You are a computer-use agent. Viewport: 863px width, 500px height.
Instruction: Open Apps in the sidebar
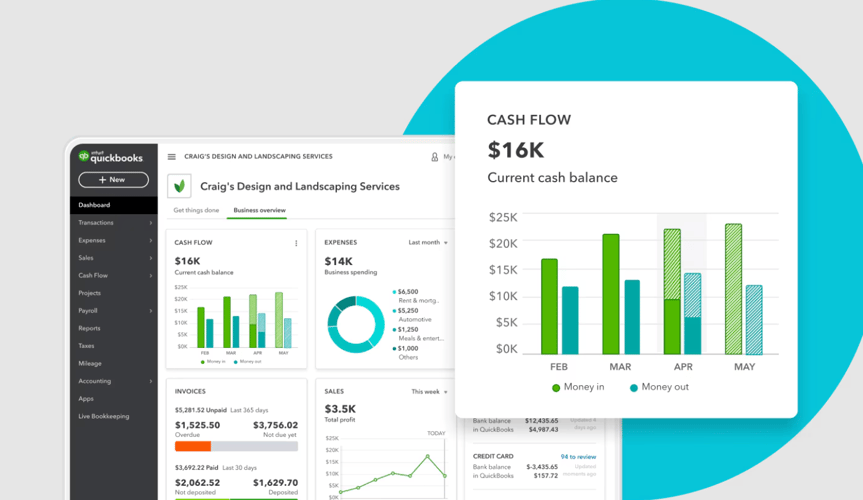click(x=113, y=399)
